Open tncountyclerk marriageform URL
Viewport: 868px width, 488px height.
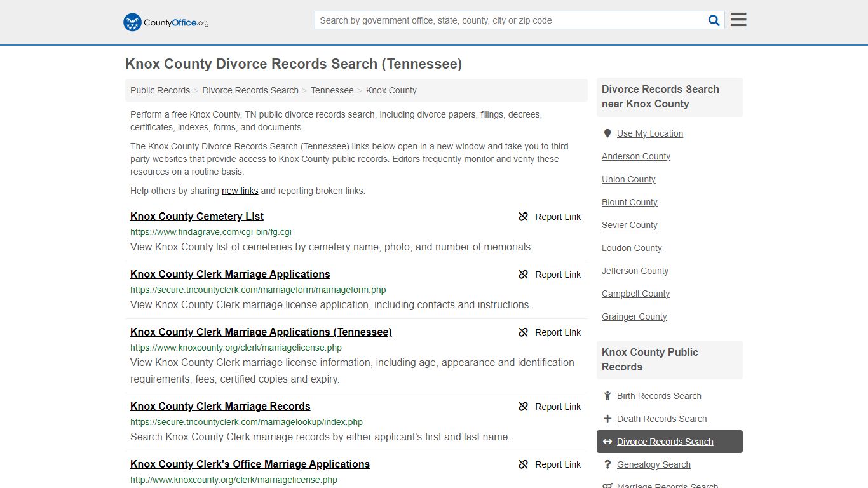pyautogui.click(x=258, y=290)
